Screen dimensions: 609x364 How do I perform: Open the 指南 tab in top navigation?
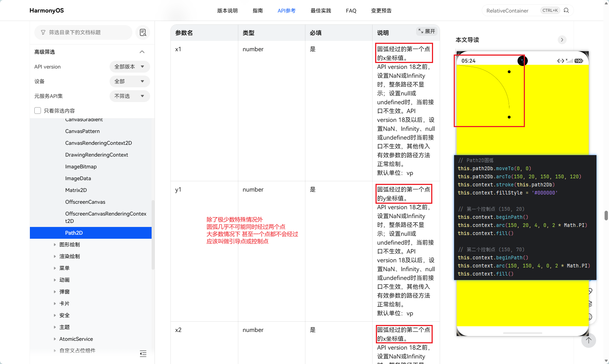click(257, 11)
